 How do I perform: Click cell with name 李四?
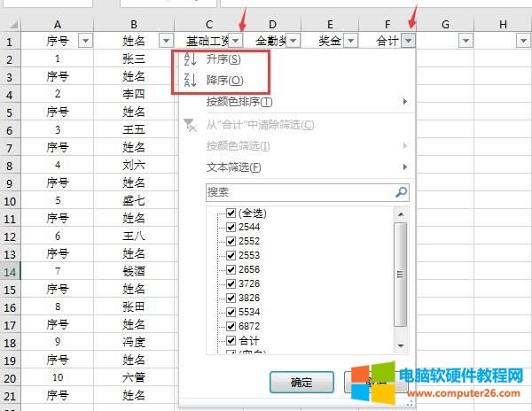[x=134, y=94]
